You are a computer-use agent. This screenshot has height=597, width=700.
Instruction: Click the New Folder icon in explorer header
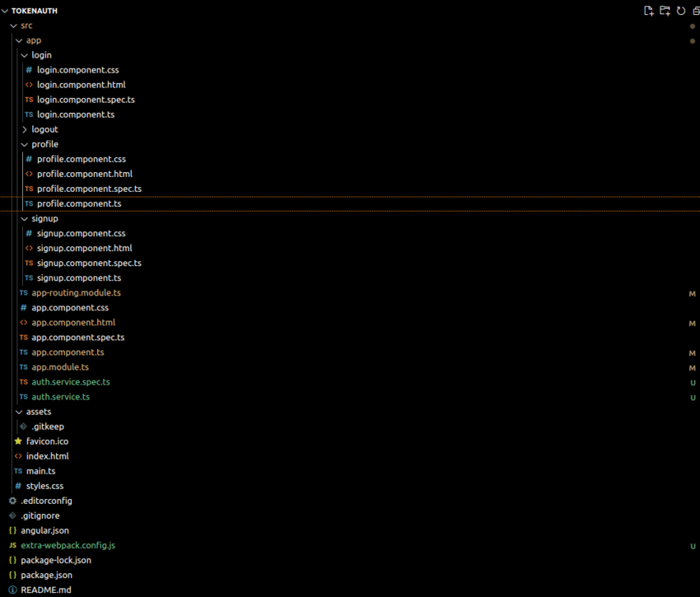665,11
